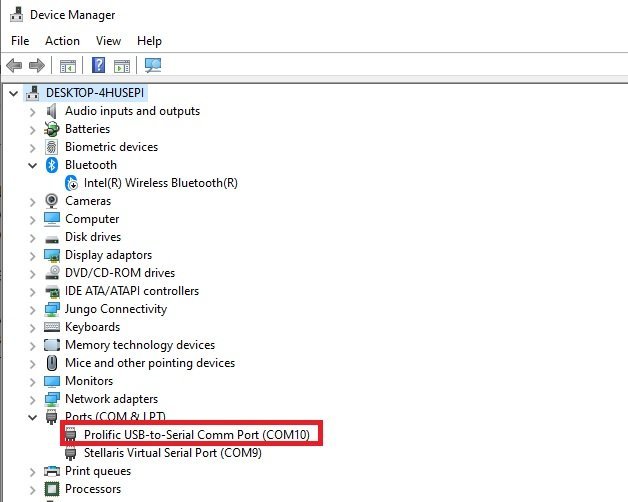The height and width of the screenshot is (502, 628).
Task: Click the Jungo Connectivity icon
Action: [52, 309]
